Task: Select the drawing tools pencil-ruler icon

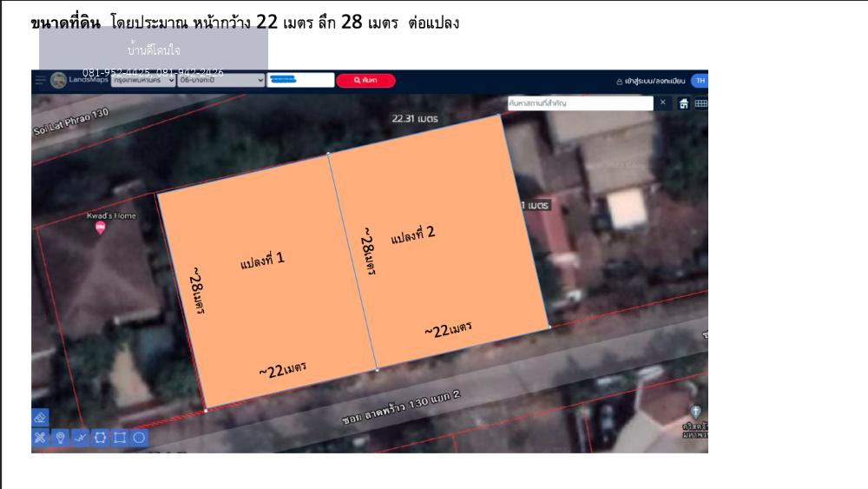Action: (40, 437)
